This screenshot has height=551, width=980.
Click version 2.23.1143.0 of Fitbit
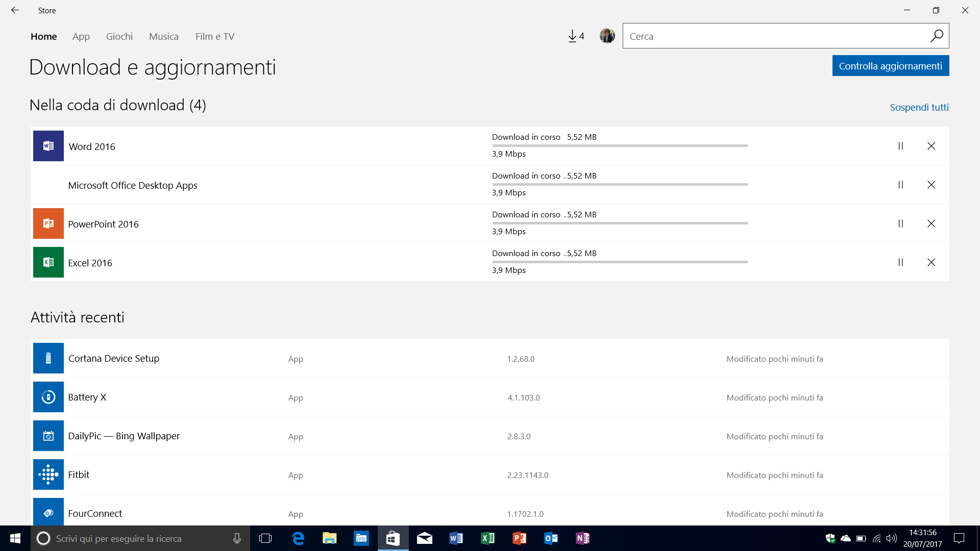(x=528, y=475)
